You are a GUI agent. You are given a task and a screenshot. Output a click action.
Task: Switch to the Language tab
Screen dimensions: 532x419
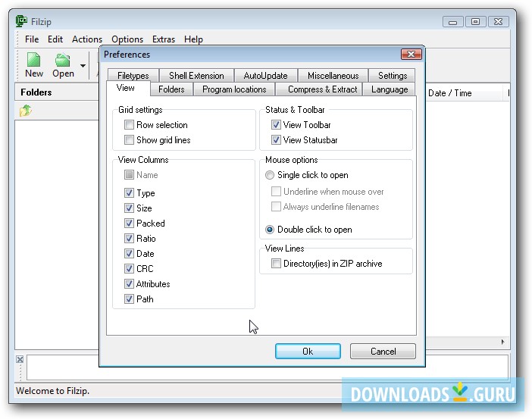(x=390, y=89)
